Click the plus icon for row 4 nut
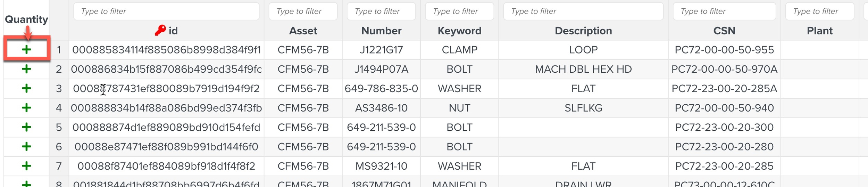 click(x=26, y=108)
